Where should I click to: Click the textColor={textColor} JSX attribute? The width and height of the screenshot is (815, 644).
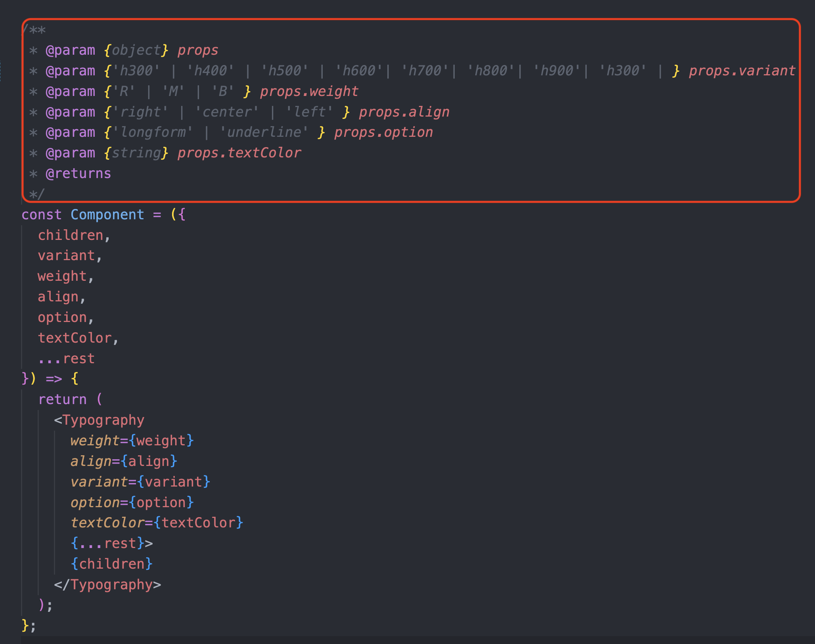[x=157, y=523]
